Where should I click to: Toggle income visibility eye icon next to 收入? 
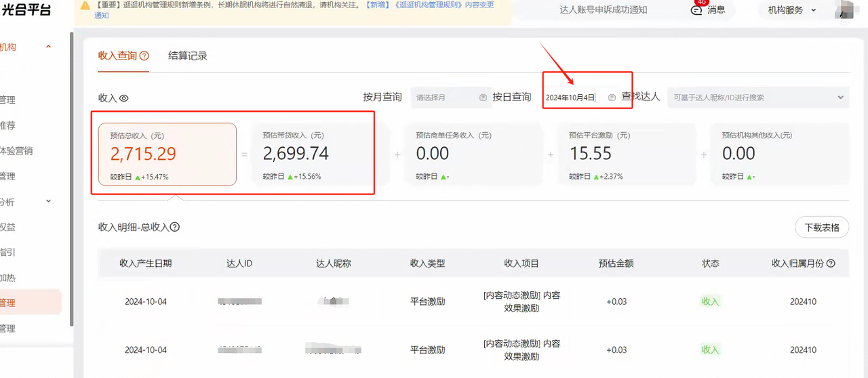click(124, 98)
